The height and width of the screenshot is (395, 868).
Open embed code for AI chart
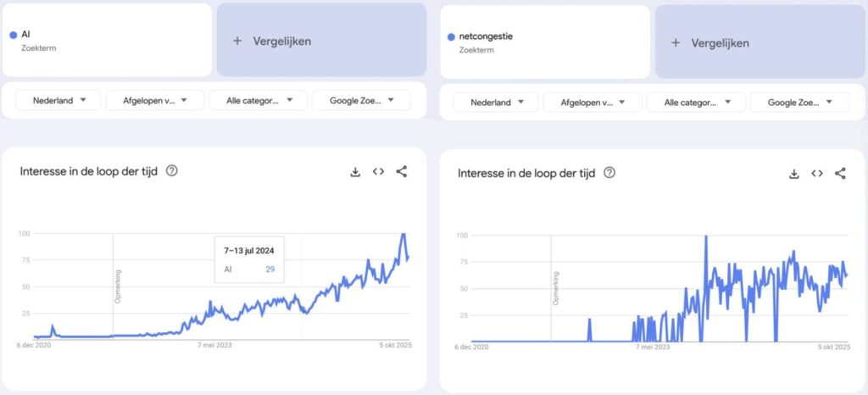[378, 171]
